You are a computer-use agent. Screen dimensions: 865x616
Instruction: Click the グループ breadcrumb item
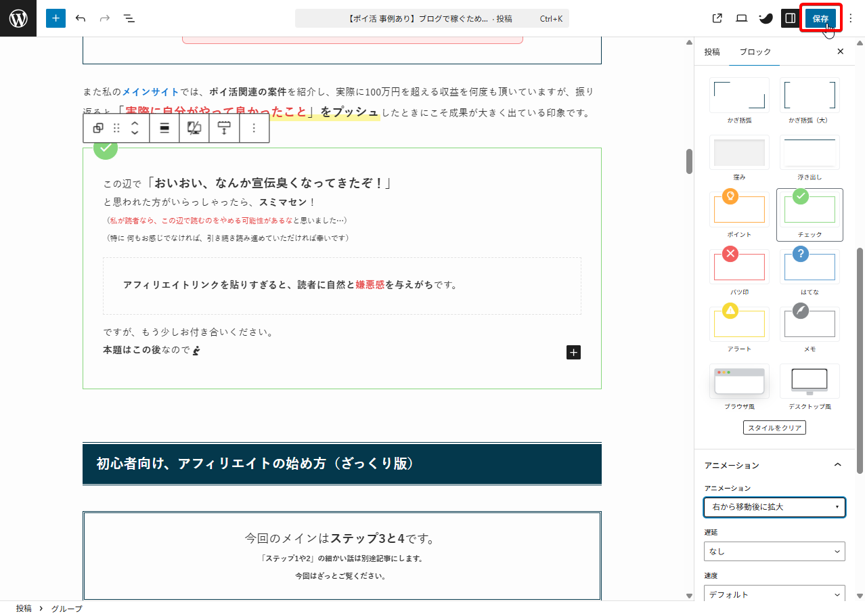[66, 609]
